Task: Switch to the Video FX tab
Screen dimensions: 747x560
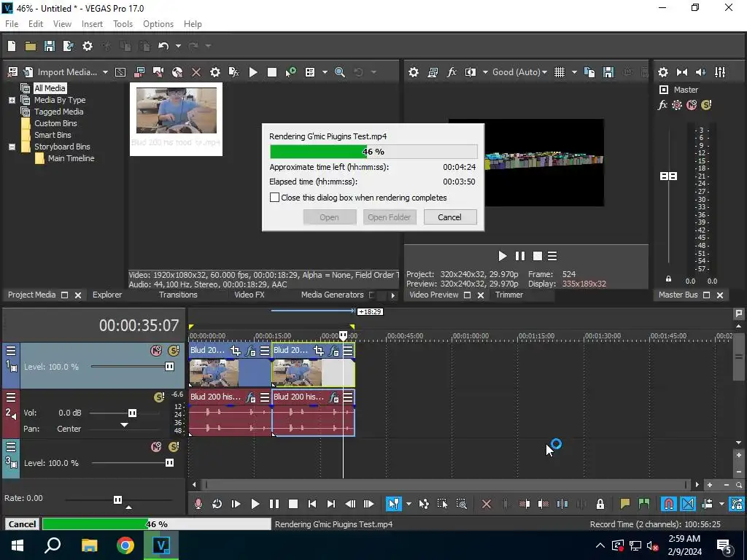Action: (x=249, y=295)
